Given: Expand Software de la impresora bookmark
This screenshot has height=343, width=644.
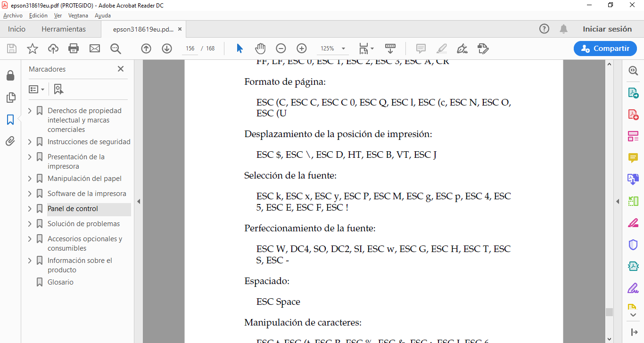Looking at the screenshot, I should click(x=30, y=194).
